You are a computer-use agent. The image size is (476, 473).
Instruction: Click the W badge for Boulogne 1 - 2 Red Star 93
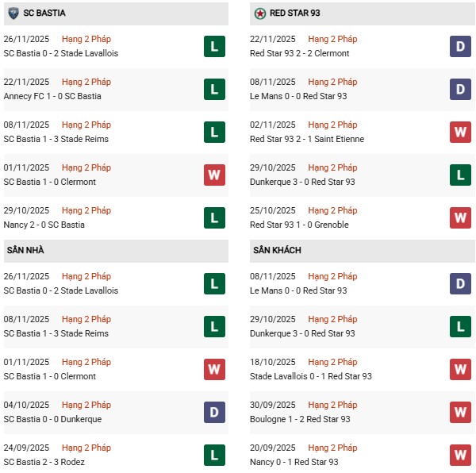(x=460, y=413)
